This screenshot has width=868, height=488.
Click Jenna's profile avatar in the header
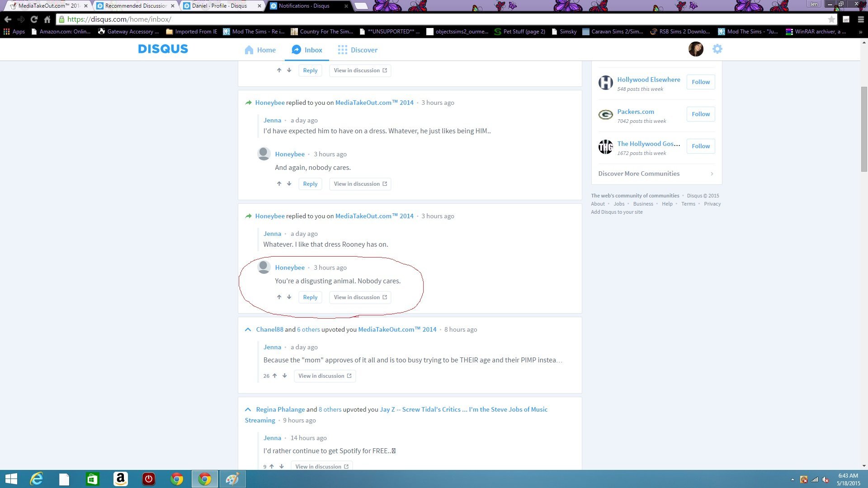click(695, 49)
